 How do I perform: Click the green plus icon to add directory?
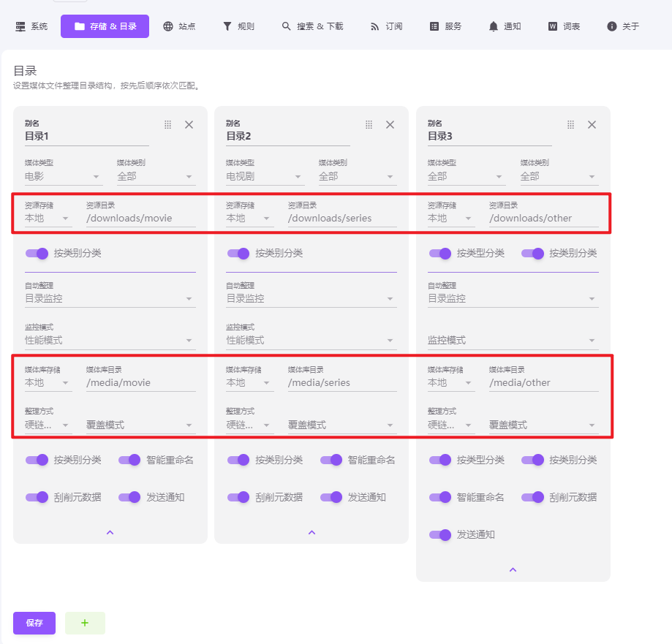(x=85, y=623)
